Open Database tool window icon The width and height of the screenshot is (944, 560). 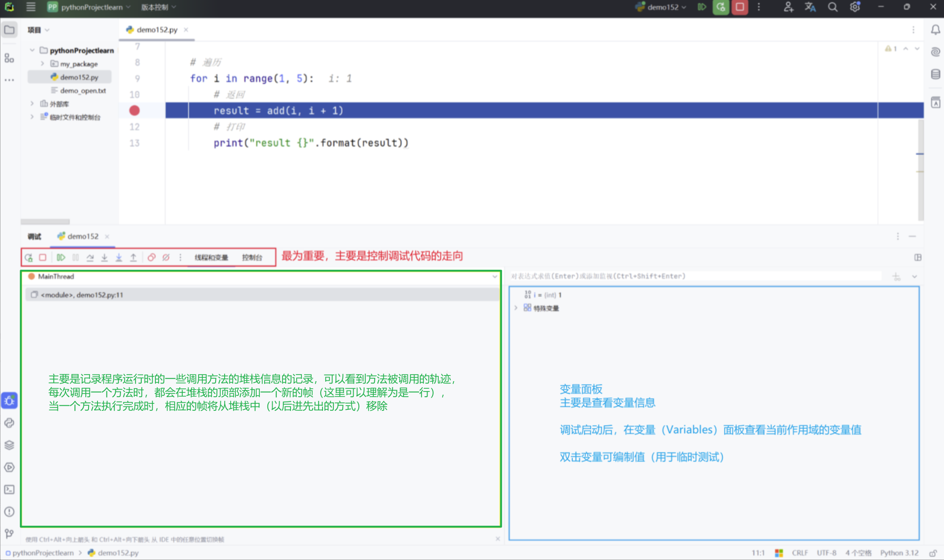point(936,74)
